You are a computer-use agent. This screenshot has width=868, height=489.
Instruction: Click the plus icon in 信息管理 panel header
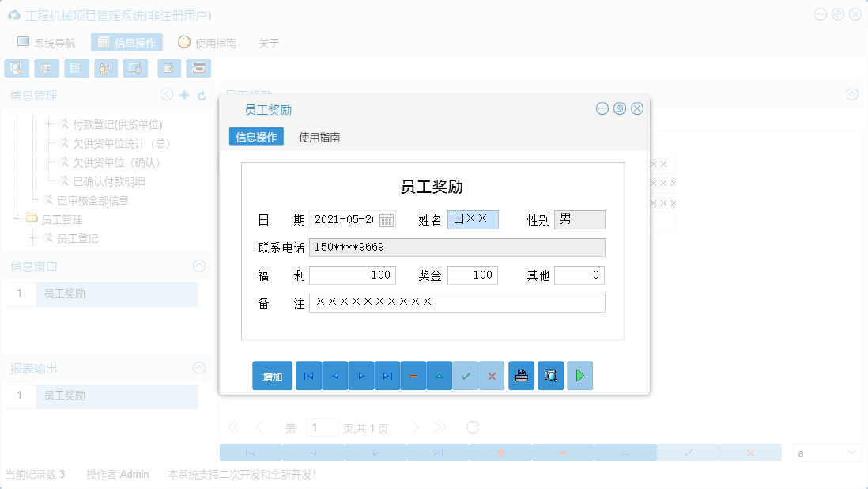pos(183,94)
